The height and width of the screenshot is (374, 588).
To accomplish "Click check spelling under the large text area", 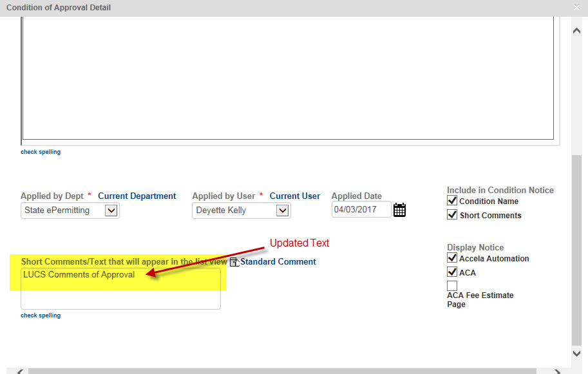I will (x=41, y=152).
